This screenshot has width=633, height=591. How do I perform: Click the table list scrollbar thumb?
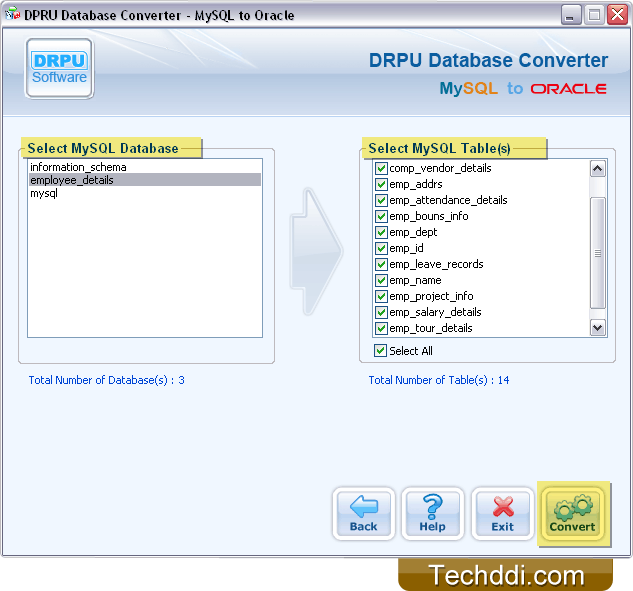597,253
